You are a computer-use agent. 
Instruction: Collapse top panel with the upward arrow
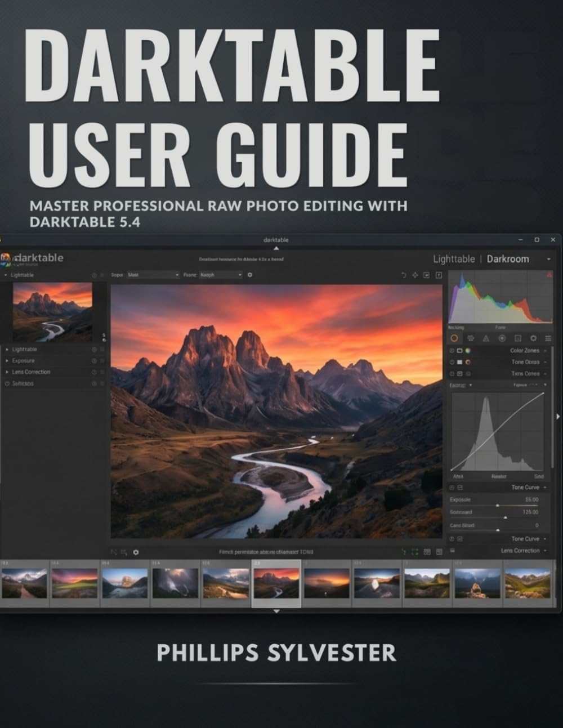coord(276,248)
